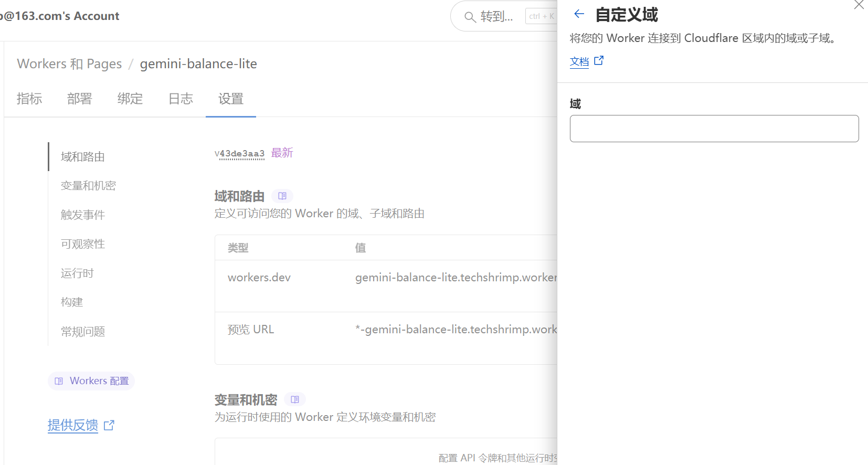The image size is (868, 465).
Task: Click the search magnifier icon in 转到 bar
Action: 470,17
